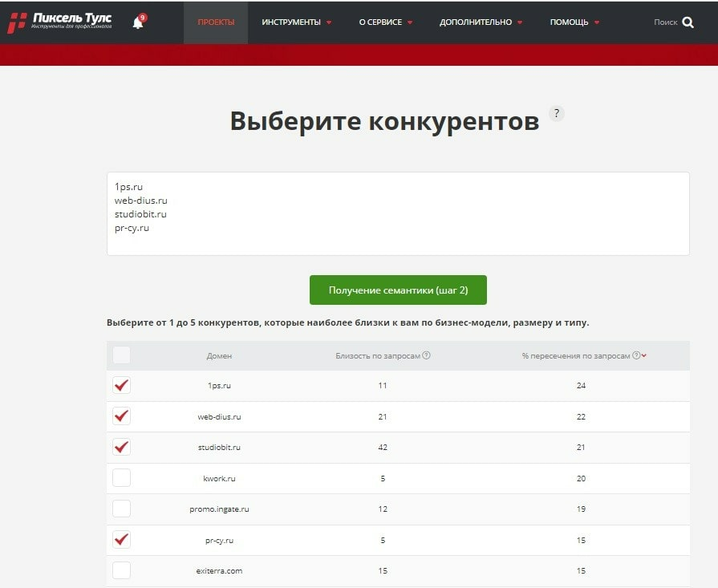Toggle the select-all checkbox in table header
Image resolution: width=718 pixels, height=588 pixels.
click(x=121, y=355)
